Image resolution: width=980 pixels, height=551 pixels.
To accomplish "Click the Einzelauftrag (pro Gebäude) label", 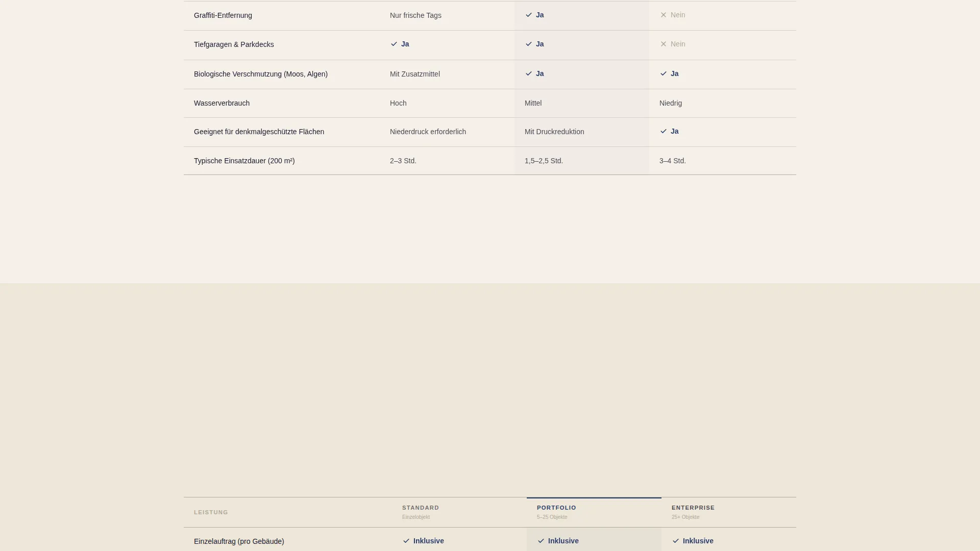I will coord(239,541).
